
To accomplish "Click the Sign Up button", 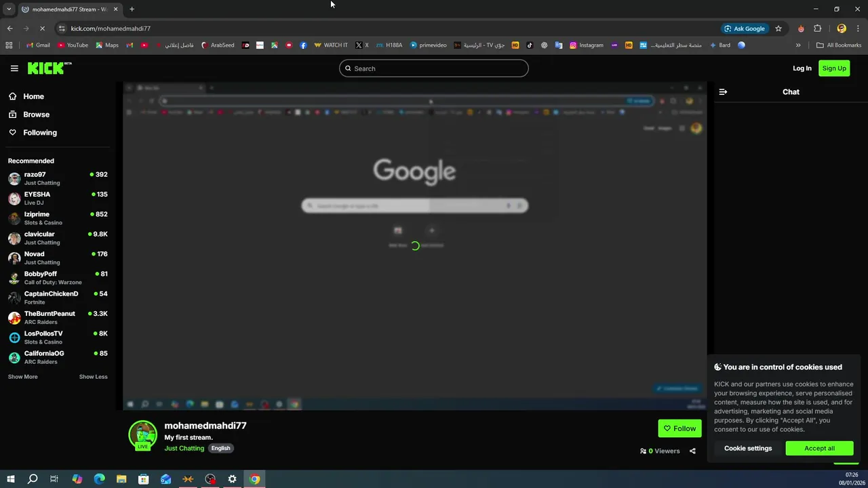I will pos(834,68).
